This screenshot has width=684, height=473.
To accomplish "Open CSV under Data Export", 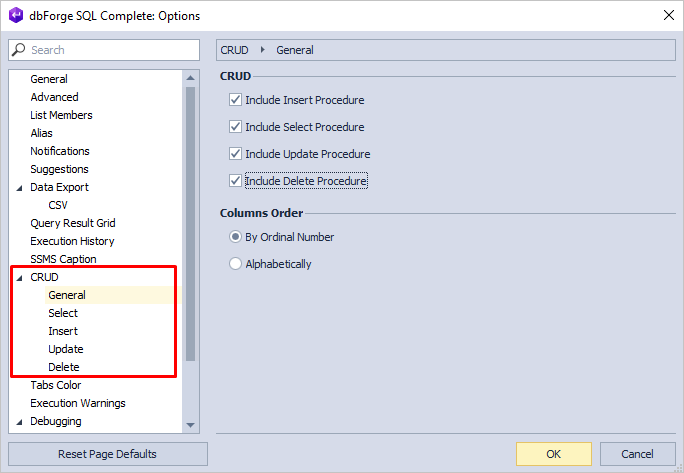I will (x=58, y=205).
